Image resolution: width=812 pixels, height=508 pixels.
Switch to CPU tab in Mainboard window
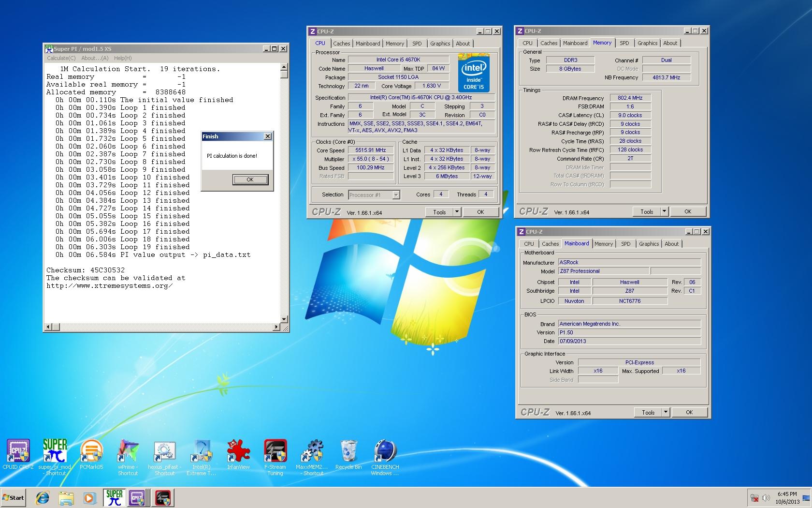pos(529,244)
